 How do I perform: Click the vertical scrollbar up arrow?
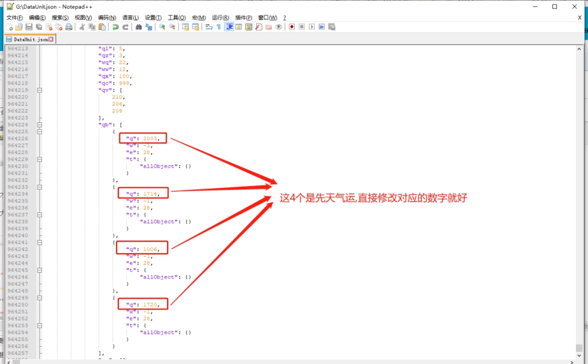[579, 49]
